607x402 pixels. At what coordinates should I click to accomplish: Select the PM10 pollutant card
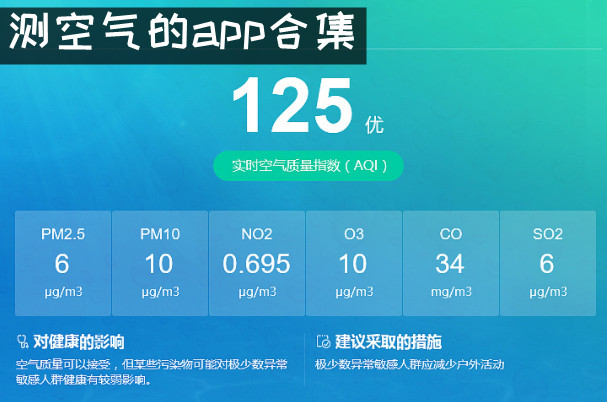[160, 263]
